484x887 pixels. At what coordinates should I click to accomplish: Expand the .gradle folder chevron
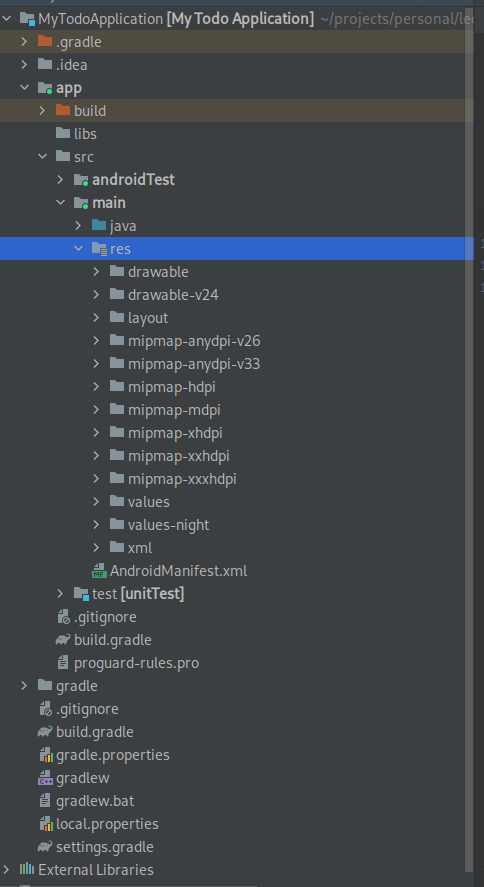pyautogui.click(x=24, y=42)
